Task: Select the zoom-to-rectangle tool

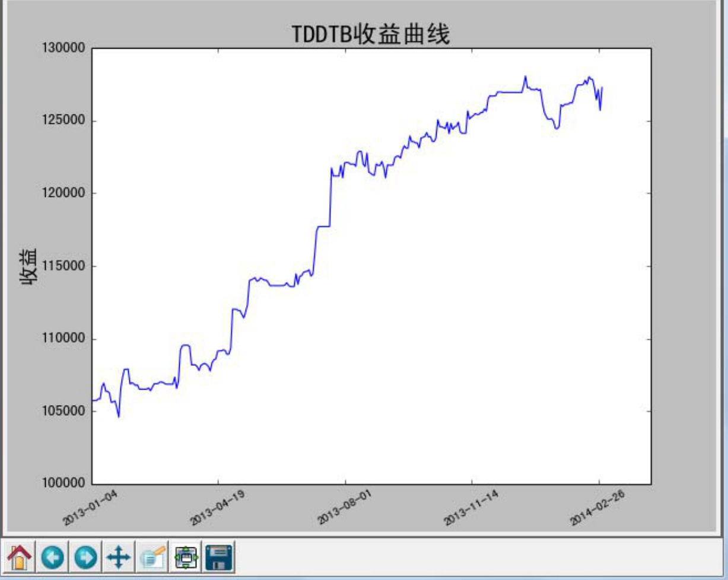Action: 153,557
